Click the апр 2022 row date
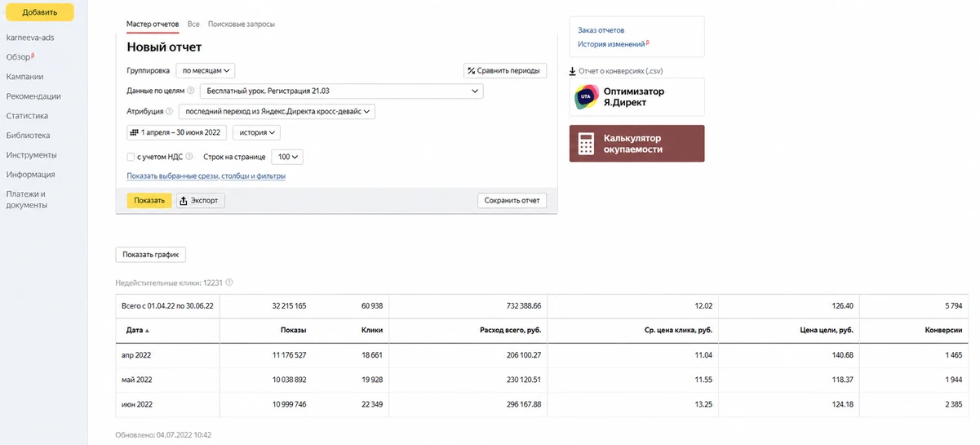Image resolution: width=980 pixels, height=445 pixels. pyautogui.click(x=137, y=356)
